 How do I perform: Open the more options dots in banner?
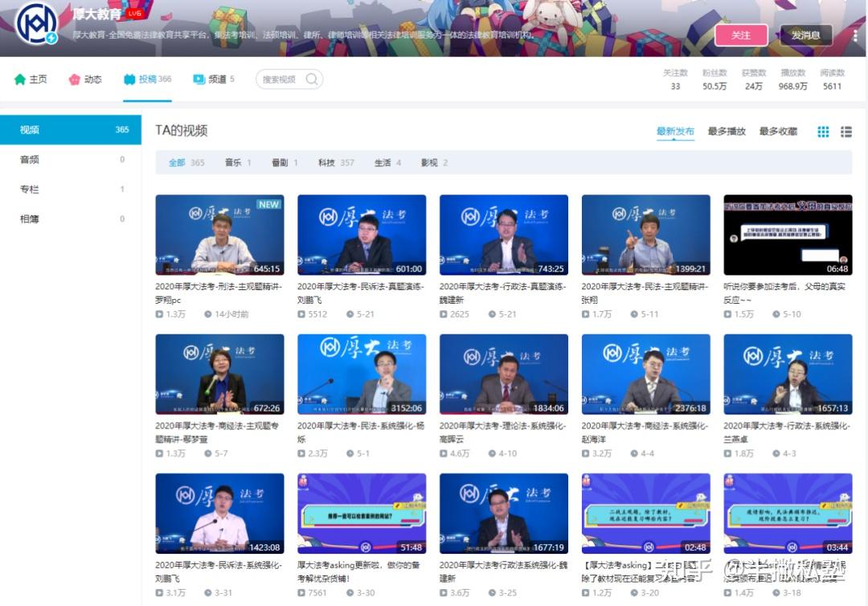click(x=855, y=35)
